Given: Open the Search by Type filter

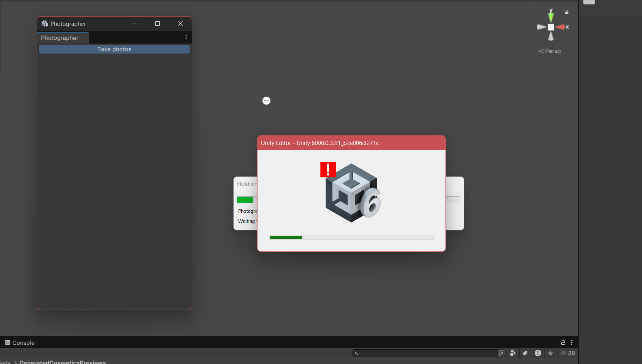Looking at the screenshot, I should tap(513, 353).
